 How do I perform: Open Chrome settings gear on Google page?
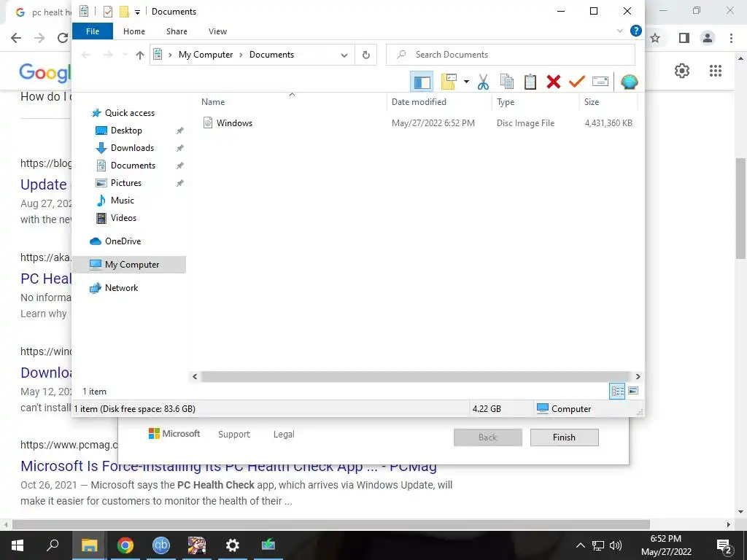click(682, 71)
